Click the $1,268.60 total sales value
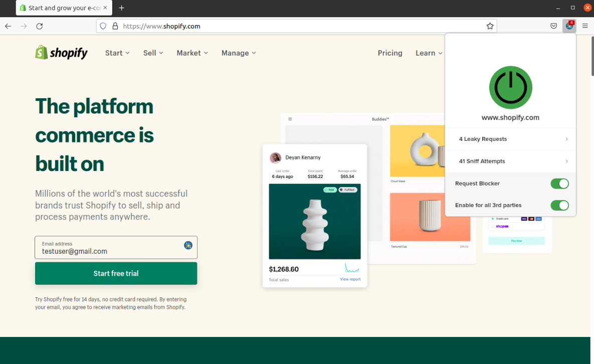The image size is (594, 364). 284,269
